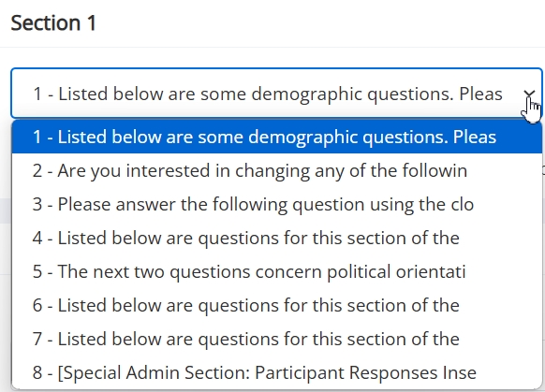This screenshot has width=545, height=392.
Task: Select the fourth section in the list
Action: click(276, 238)
